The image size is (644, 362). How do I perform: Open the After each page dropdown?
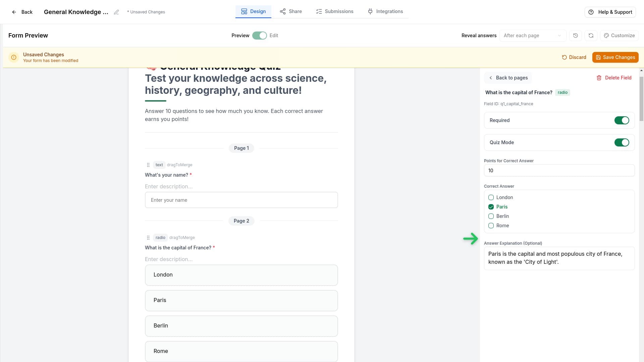[533, 35]
